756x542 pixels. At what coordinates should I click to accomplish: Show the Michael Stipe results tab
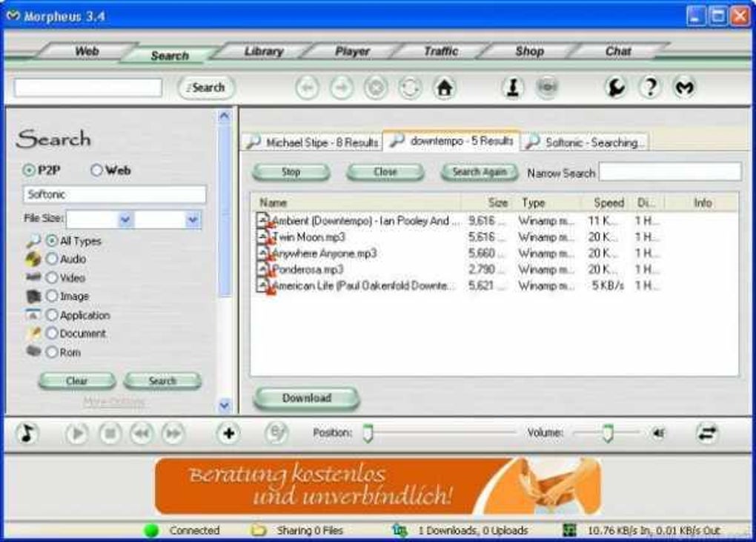click(313, 142)
